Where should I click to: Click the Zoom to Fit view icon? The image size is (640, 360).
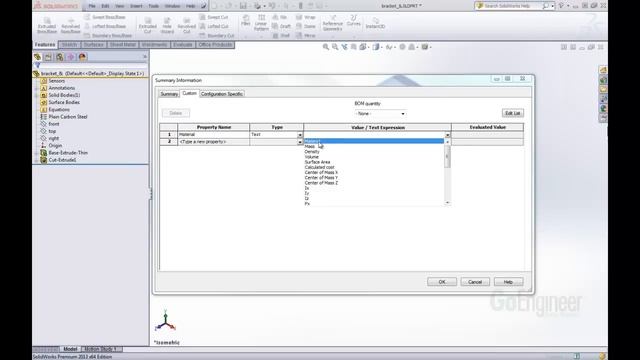pos(326,47)
